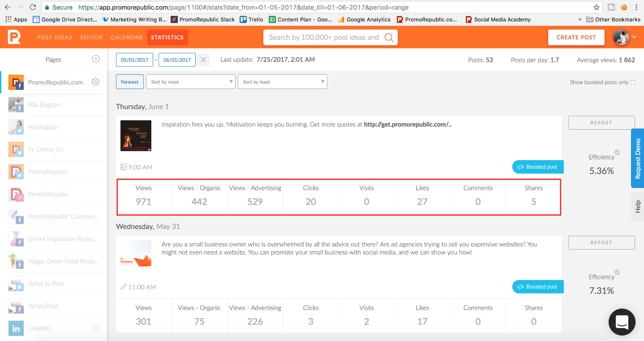This screenshot has width=644, height=341.
Task: Select Veggy Green Food Resta... page
Action: point(54,261)
